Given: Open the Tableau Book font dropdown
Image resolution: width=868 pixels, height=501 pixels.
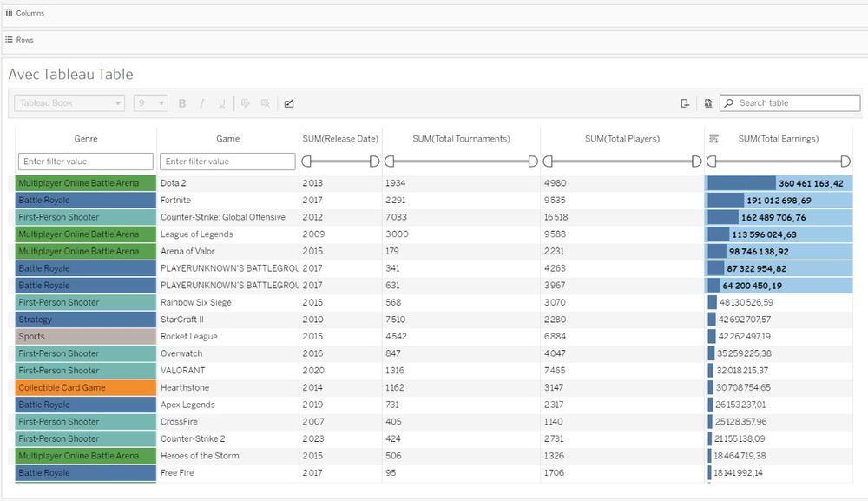Looking at the screenshot, I should click(x=69, y=103).
